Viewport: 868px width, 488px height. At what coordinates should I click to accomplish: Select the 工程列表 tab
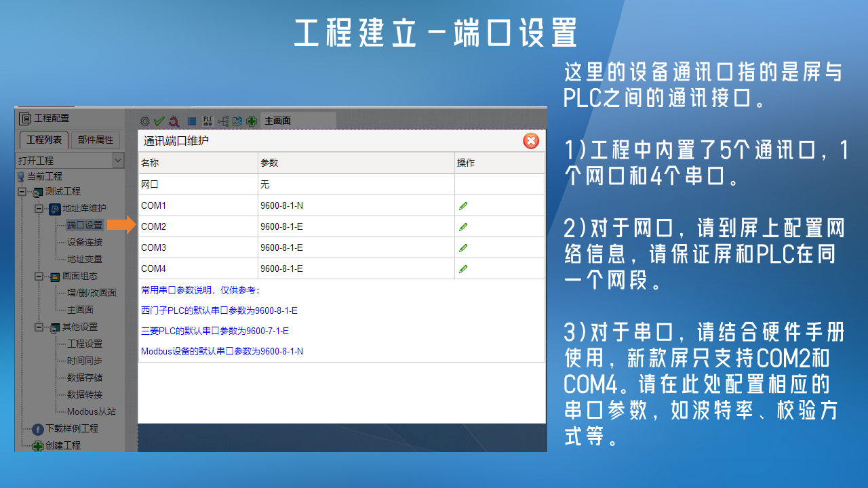point(43,140)
